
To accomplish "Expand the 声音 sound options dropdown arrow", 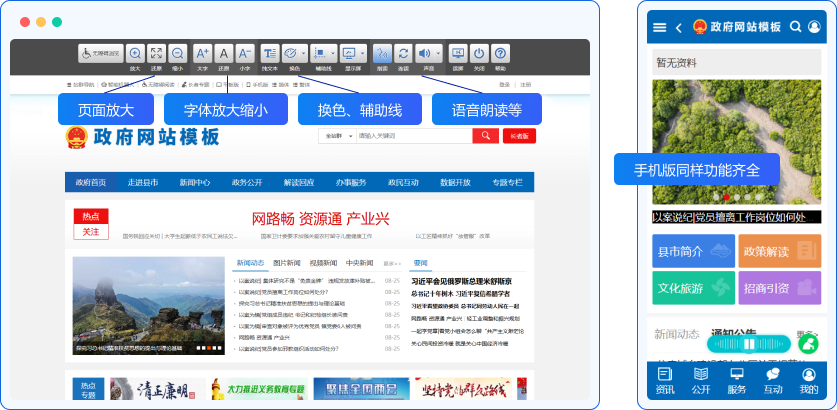I will point(437,54).
